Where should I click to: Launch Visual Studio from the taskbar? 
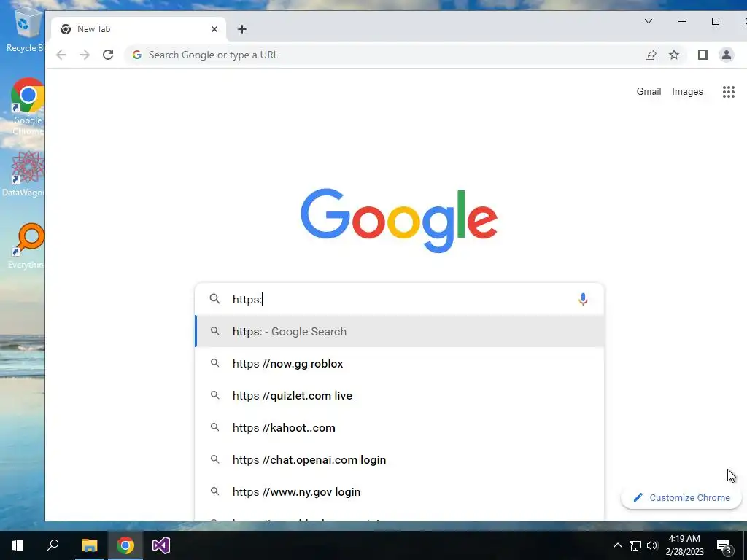[x=161, y=545]
